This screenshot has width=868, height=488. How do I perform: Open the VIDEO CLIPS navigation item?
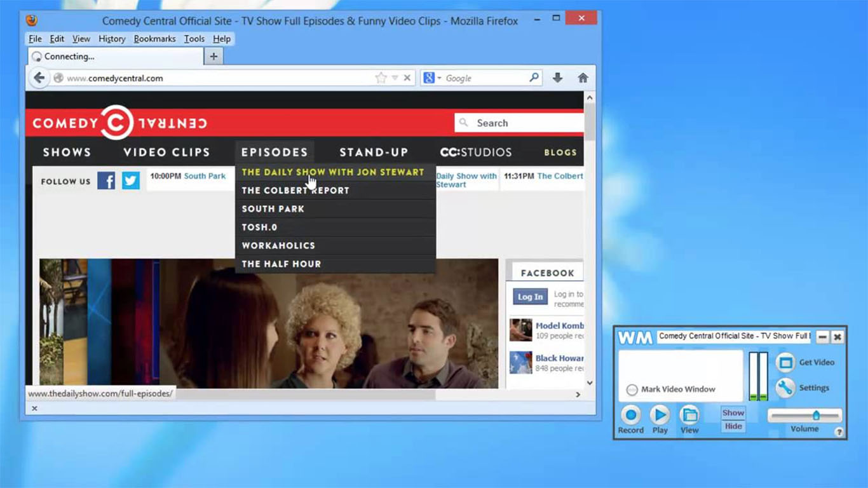166,152
